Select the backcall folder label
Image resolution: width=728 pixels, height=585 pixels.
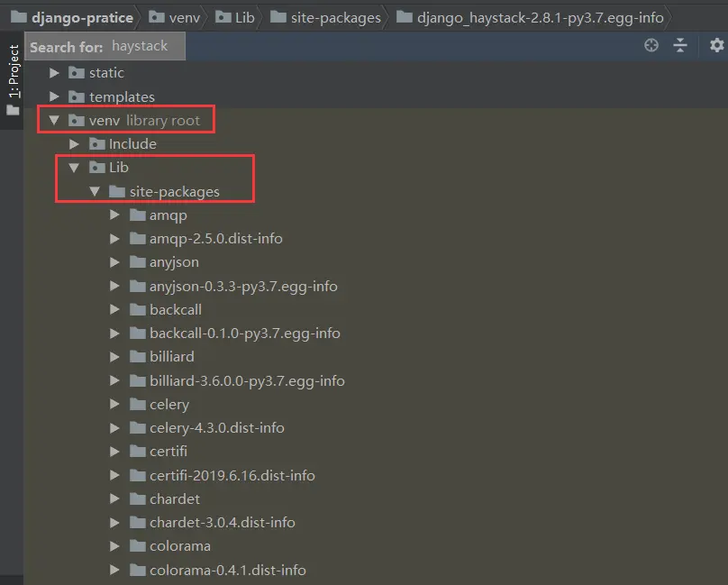pyautogui.click(x=176, y=310)
